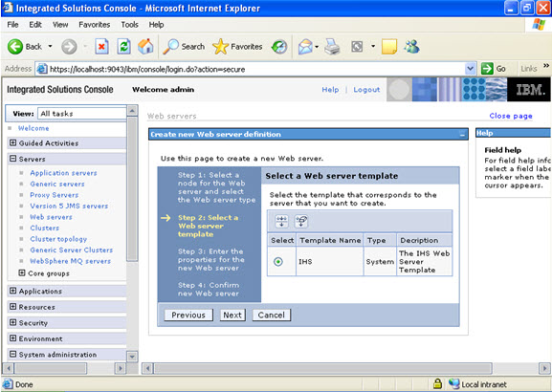Click the address URL field
Image resolution: width=552 pixels, height=392 pixels.
coord(256,69)
